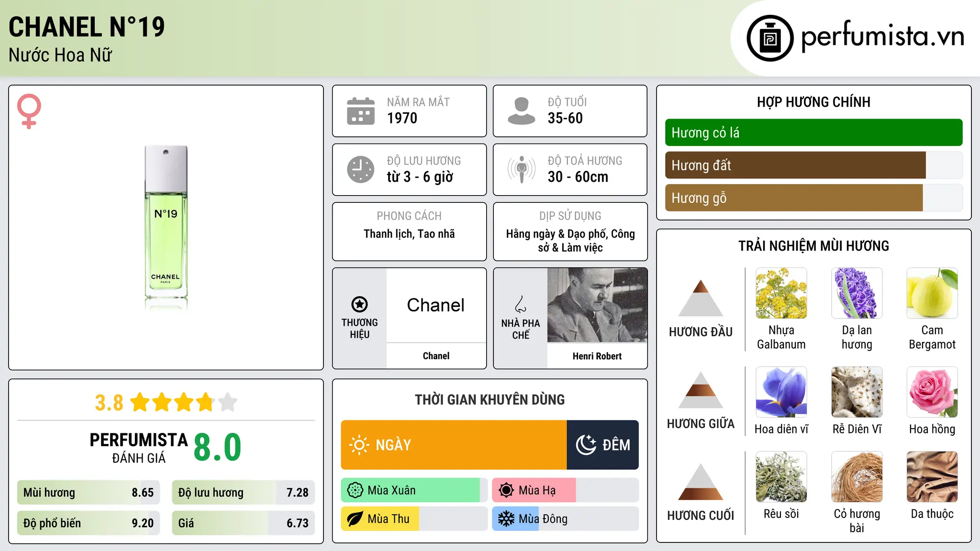Click the person icon beside Độ tuổi
The image size is (980, 551).
[521, 111]
